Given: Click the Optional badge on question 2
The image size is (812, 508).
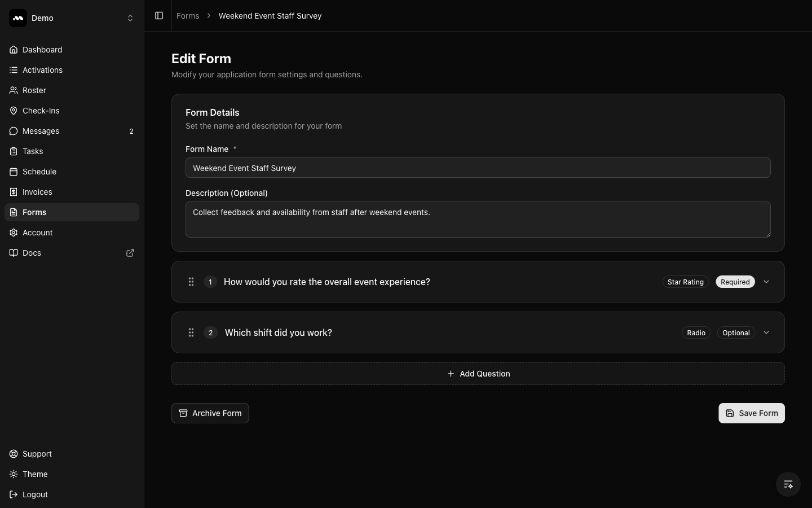Looking at the screenshot, I should click(735, 333).
